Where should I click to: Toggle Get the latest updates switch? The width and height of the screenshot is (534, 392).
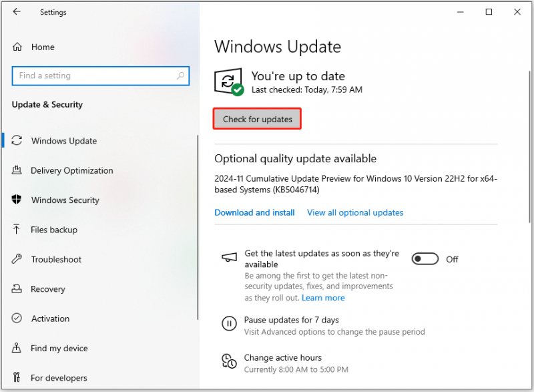tap(425, 259)
